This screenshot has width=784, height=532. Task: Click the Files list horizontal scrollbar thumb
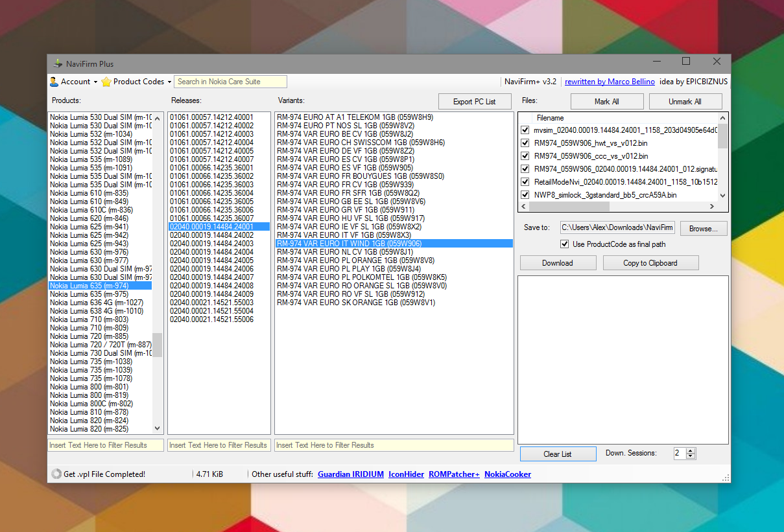coord(569,206)
